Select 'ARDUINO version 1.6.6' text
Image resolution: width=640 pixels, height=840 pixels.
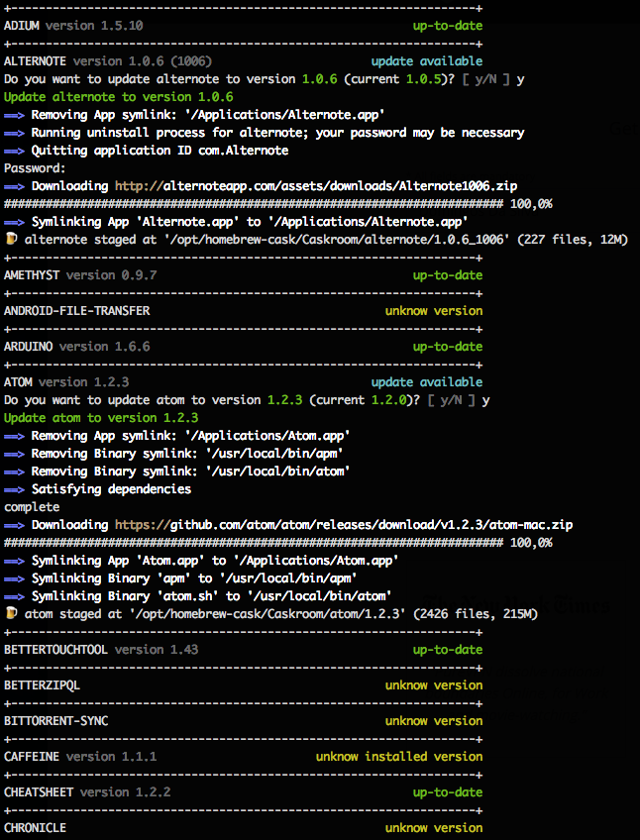[x=76, y=347]
